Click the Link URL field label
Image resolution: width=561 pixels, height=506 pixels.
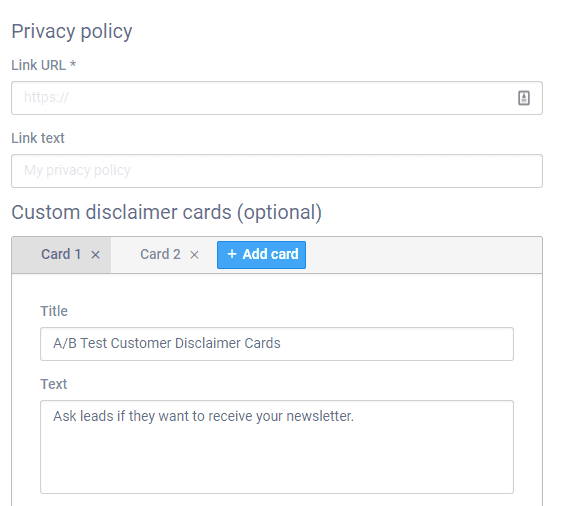pyautogui.click(x=39, y=65)
